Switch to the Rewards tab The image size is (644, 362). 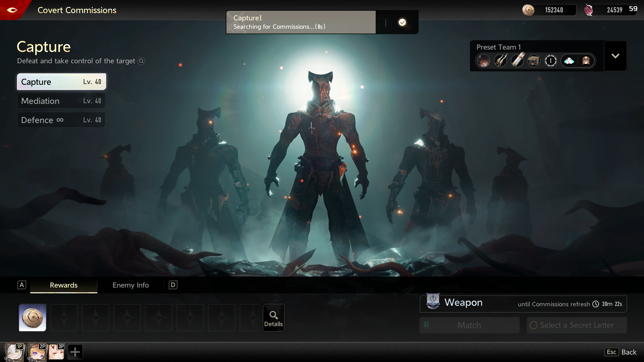(64, 285)
